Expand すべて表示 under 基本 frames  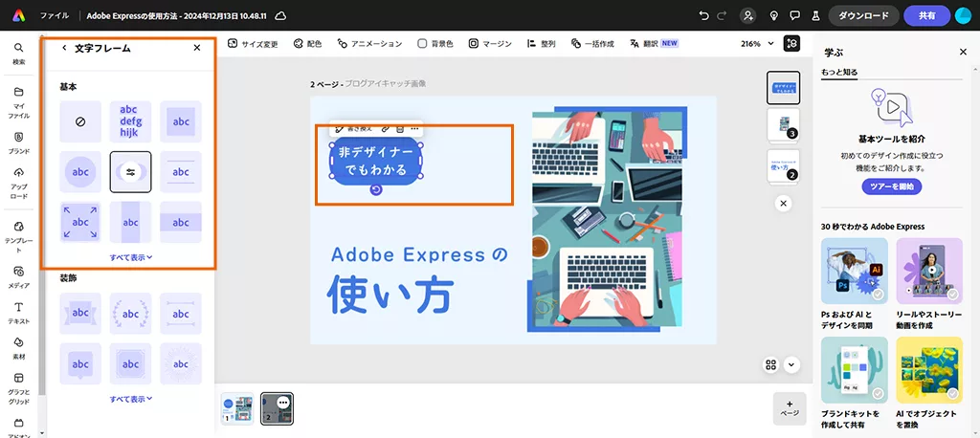point(130,256)
